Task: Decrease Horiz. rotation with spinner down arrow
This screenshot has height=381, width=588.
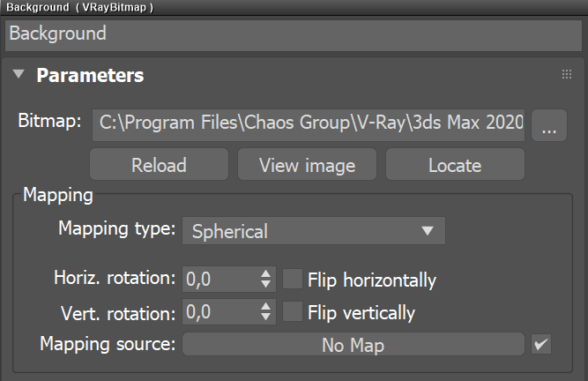Action: (266, 284)
